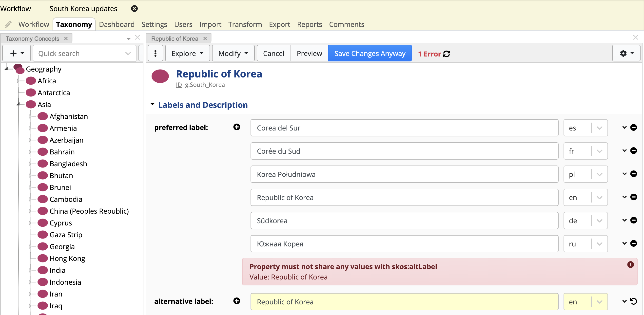The width and height of the screenshot is (644, 315).
Task: Revert the alternative label change
Action: coord(633,301)
